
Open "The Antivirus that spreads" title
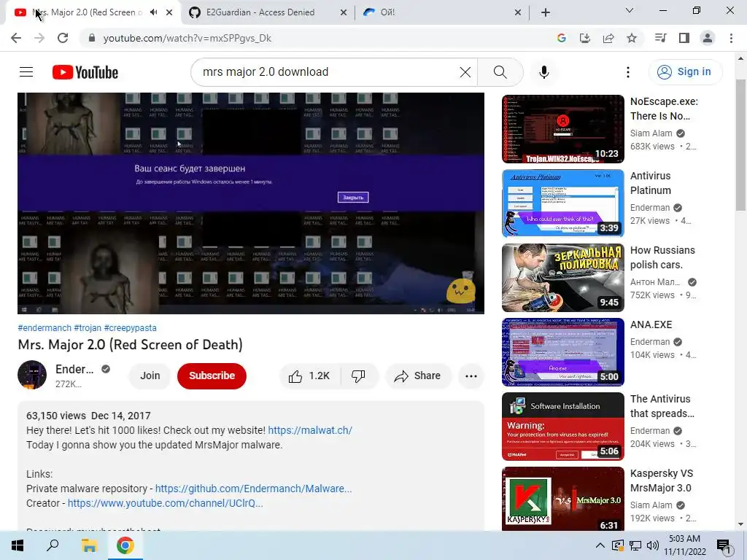click(x=662, y=406)
